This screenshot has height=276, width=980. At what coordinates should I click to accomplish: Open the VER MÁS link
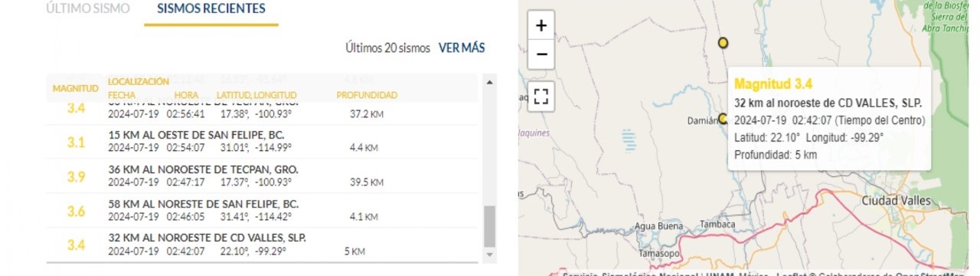point(462,48)
